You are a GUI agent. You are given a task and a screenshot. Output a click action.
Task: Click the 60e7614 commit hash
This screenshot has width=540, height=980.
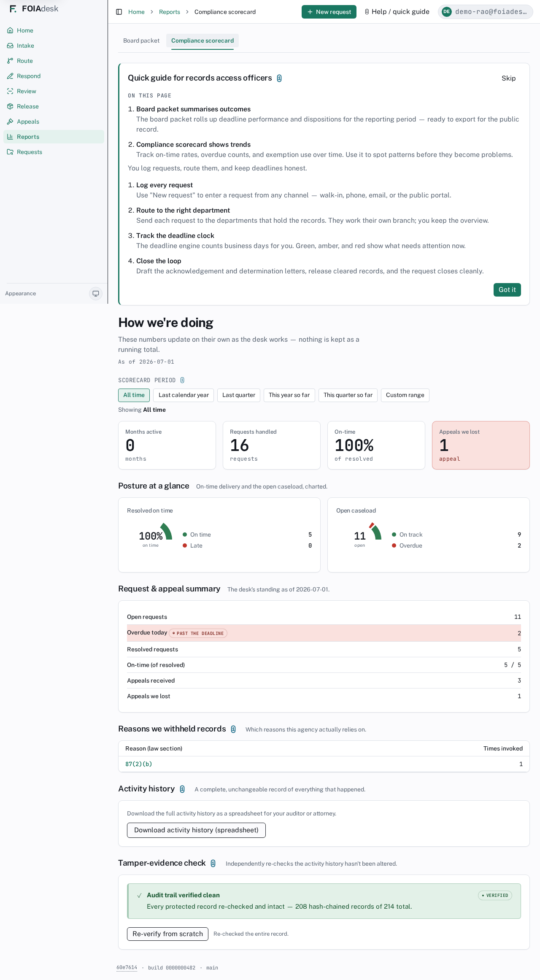(x=127, y=967)
